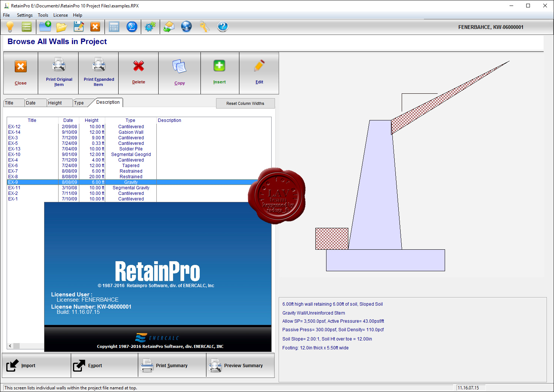Select wall row EX-6 Tapered

point(139,166)
